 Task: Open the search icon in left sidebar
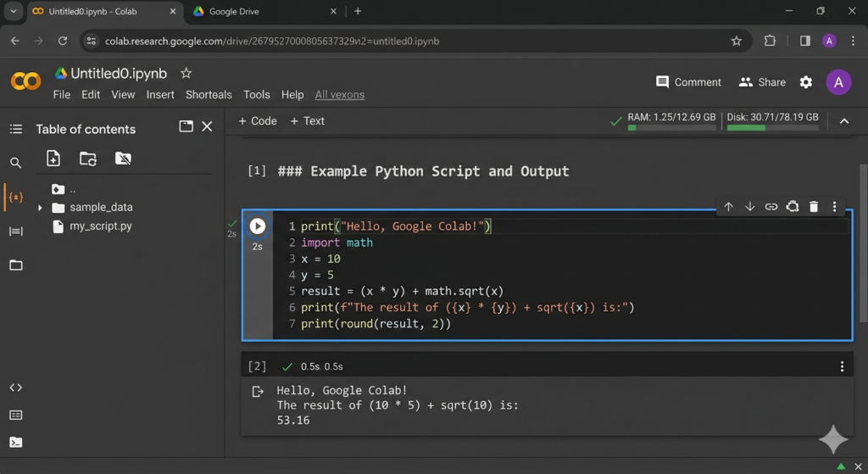16,163
